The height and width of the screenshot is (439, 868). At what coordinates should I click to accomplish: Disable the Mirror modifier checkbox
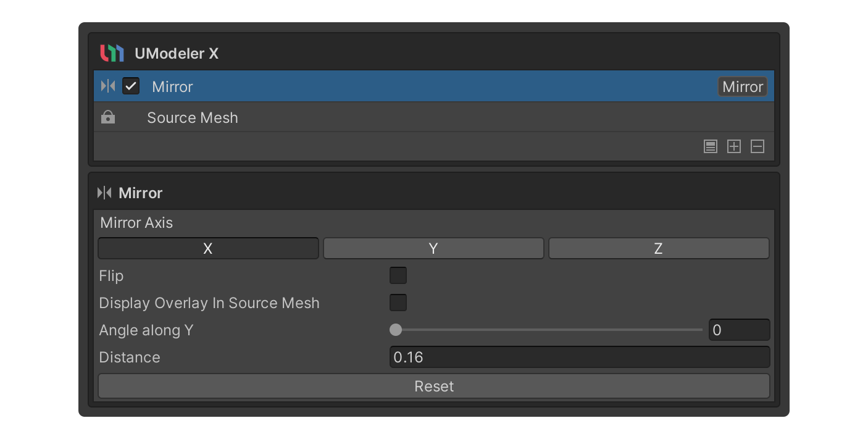pyautogui.click(x=131, y=86)
